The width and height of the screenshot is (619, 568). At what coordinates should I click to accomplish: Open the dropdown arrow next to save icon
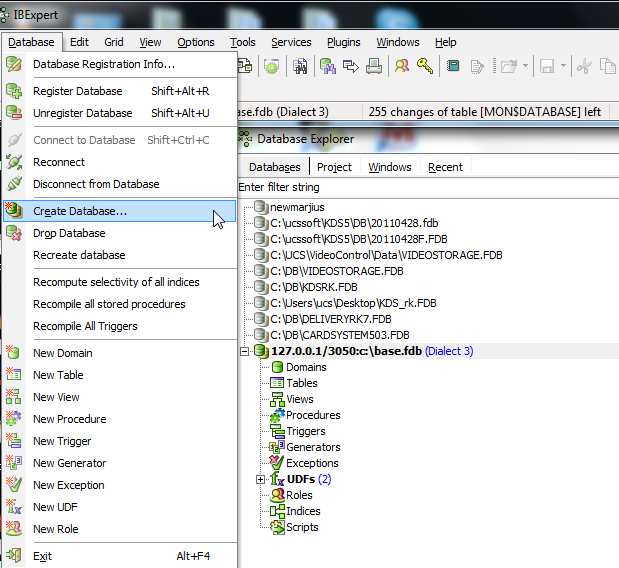tap(563, 66)
